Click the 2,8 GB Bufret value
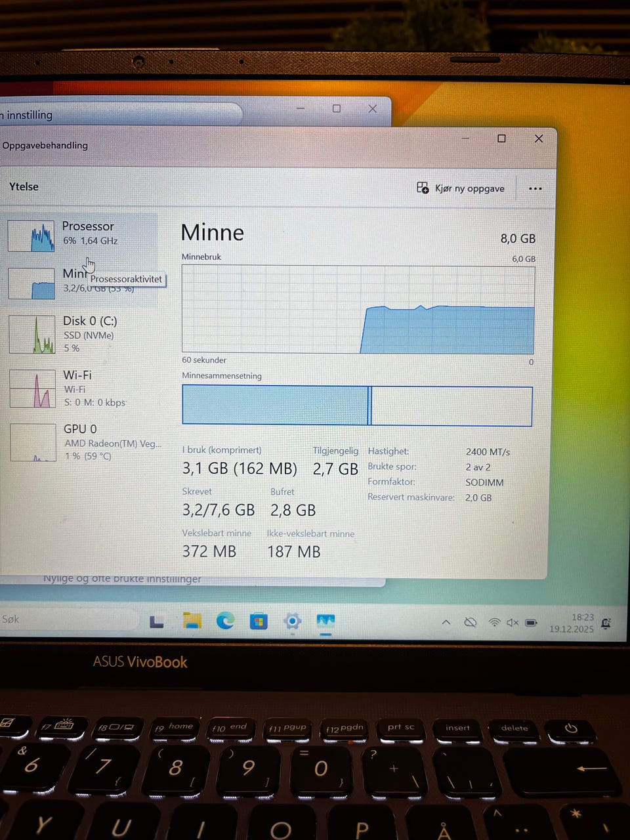The width and height of the screenshot is (630, 840). pos(293,510)
